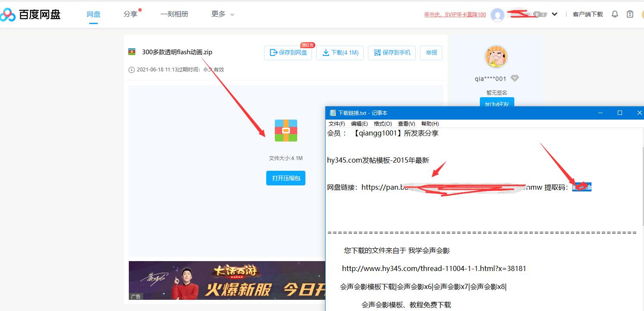Open the 分享 tab

point(131,14)
